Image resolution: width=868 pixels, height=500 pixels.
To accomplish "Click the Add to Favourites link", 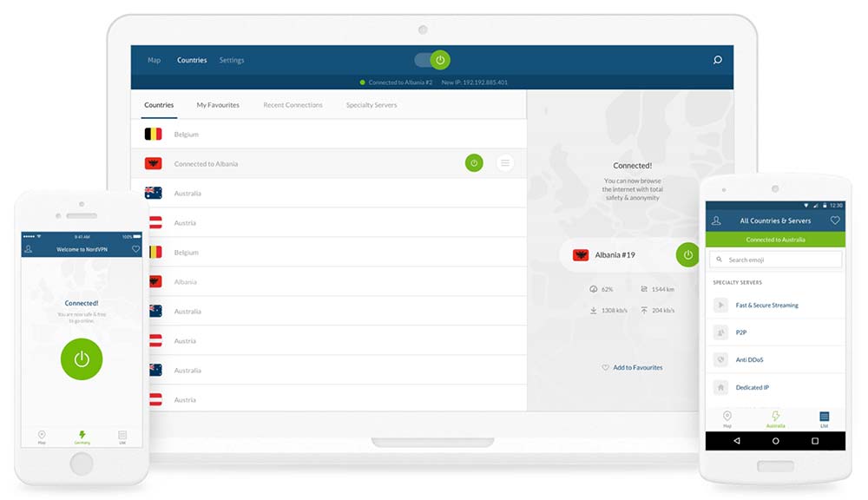I will 638,368.
